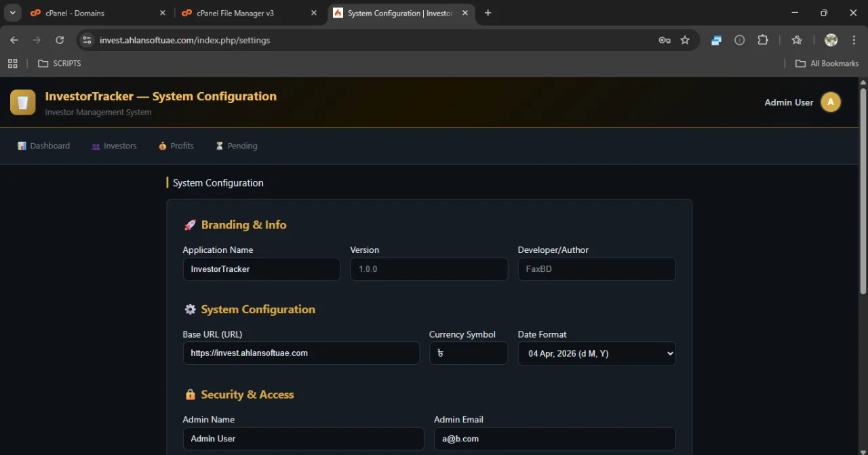This screenshot has width=868, height=455.
Task: Click the 'Admin User' name in header
Action: (x=789, y=102)
